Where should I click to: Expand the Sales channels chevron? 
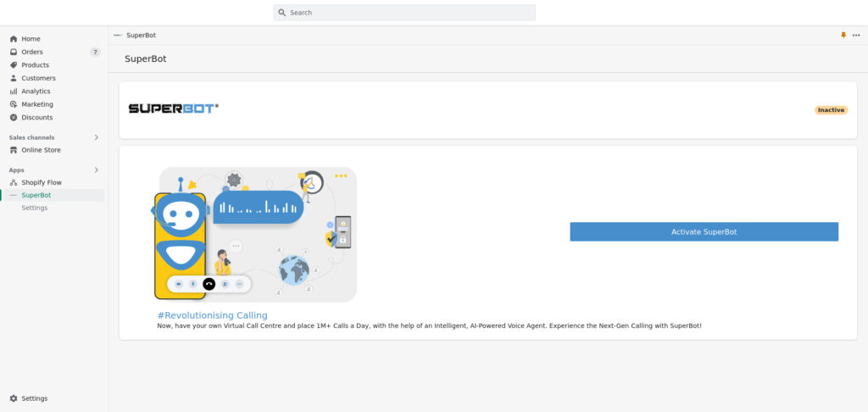pyautogui.click(x=96, y=137)
